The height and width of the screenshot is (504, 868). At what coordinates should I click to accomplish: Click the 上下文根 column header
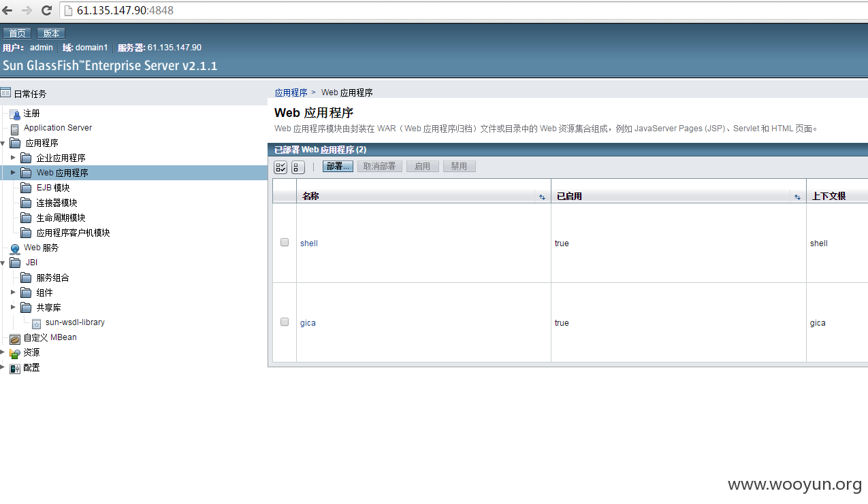click(x=829, y=196)
